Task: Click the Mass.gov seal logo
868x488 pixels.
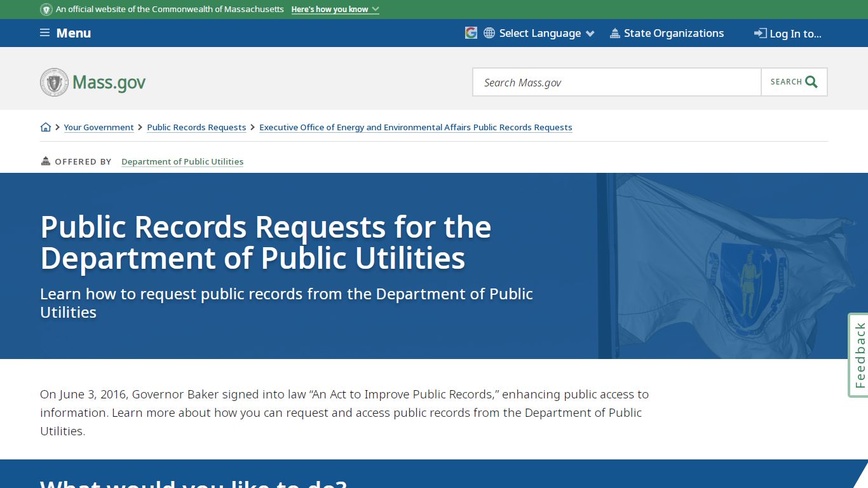Action: (x=54, y=83)
